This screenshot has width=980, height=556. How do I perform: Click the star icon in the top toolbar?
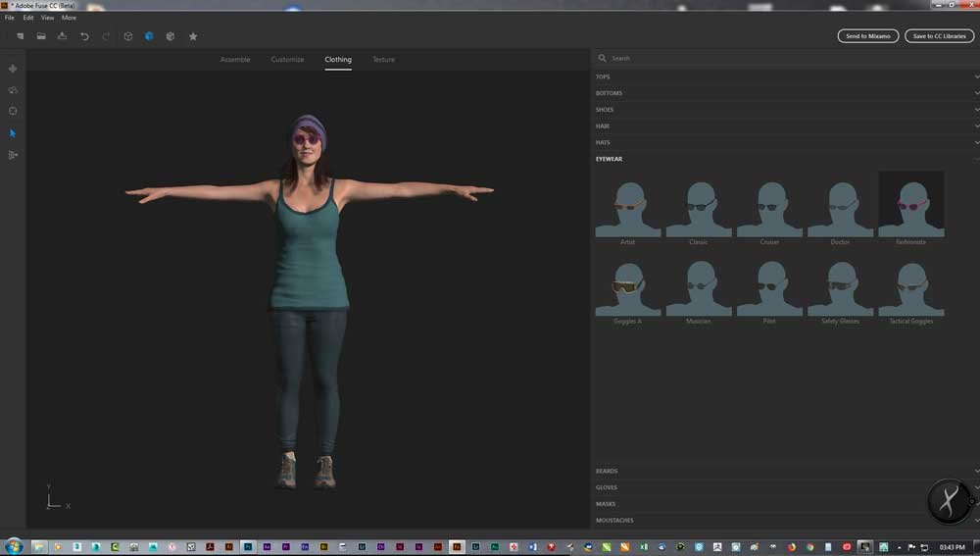click(x=193, y=36)
